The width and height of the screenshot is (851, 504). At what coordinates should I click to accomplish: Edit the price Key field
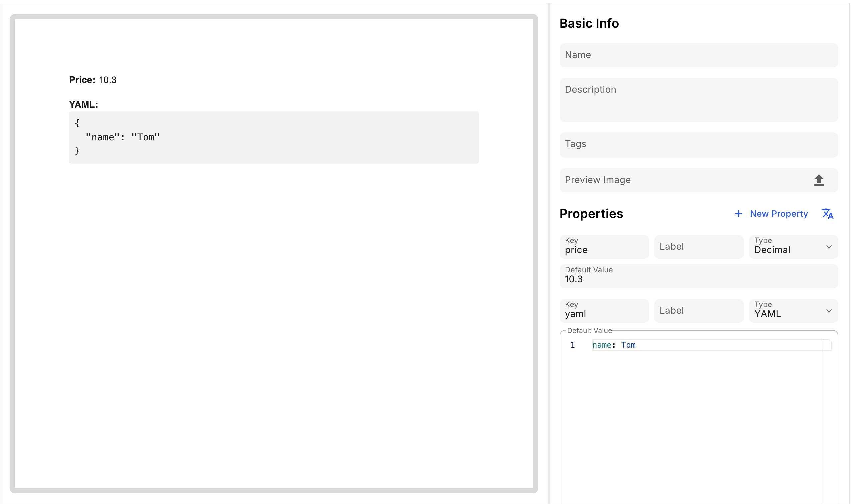click(x=604, y=250)
